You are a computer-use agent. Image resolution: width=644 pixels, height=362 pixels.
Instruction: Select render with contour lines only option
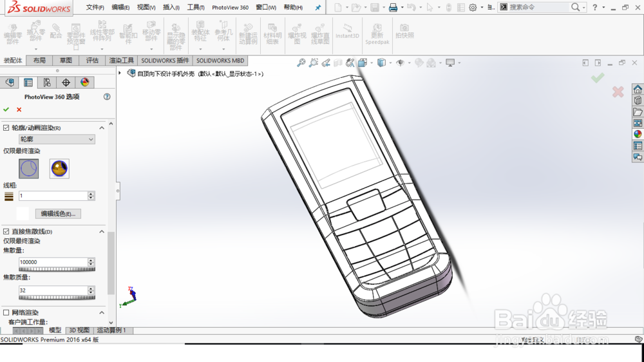[x=29, y=169]
